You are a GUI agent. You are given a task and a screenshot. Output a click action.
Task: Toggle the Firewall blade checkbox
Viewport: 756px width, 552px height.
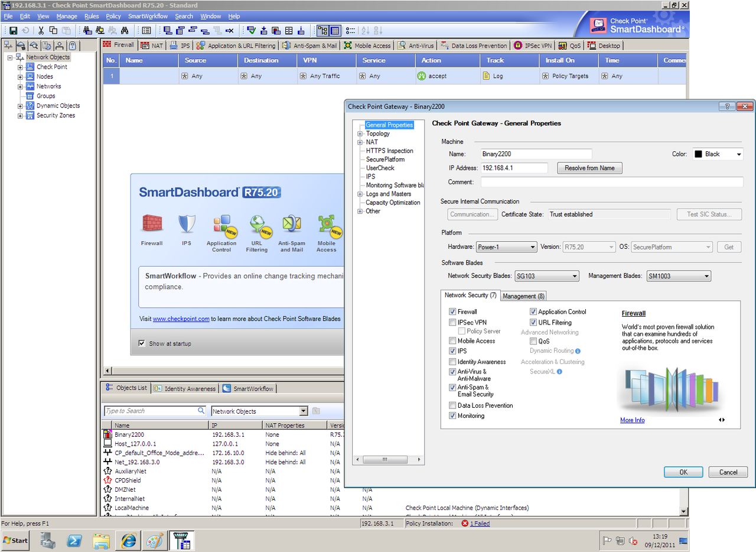click(452, 311)
